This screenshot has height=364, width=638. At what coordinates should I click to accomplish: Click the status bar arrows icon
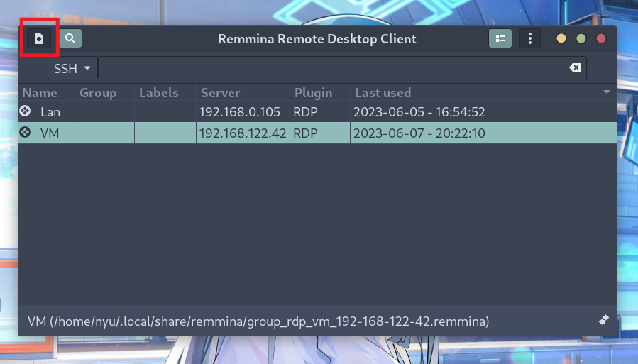click(604, 320)
